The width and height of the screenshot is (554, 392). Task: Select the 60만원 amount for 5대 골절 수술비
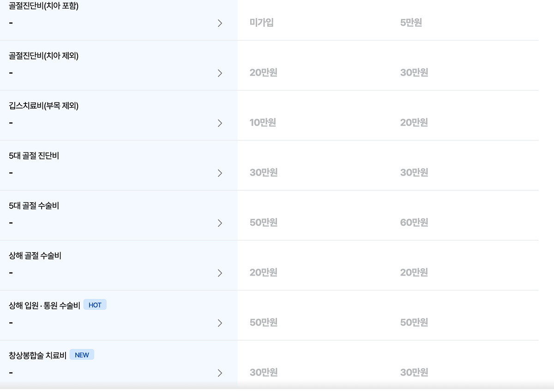pyautogui.click(x=414, y=222)
